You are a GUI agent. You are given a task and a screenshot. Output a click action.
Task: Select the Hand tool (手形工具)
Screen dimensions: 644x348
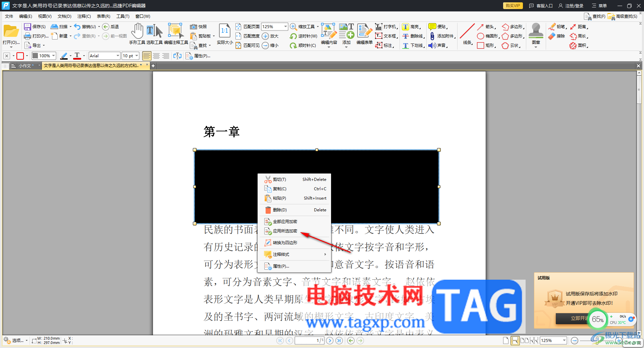click(137, 34)
